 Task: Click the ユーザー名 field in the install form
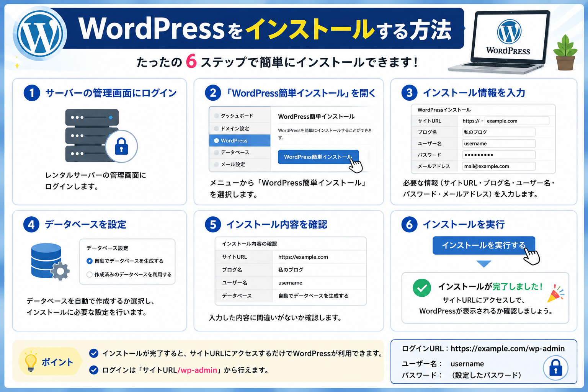499,144
